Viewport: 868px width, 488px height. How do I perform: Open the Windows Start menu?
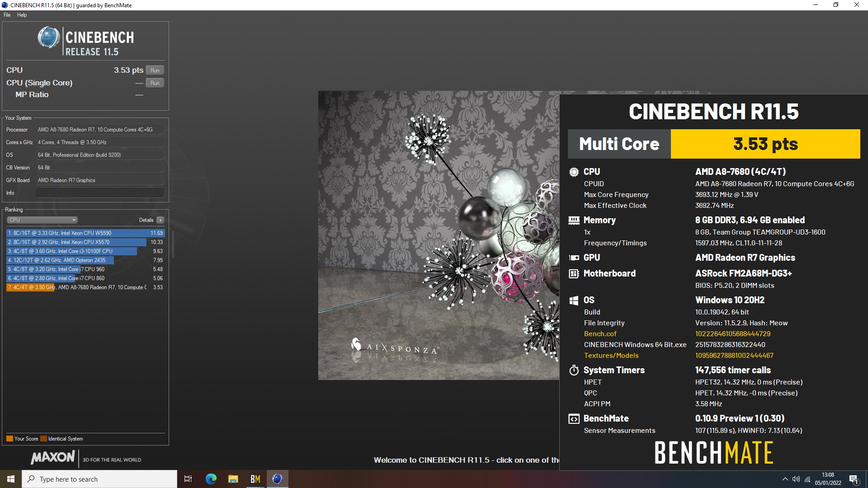[11, 479]
